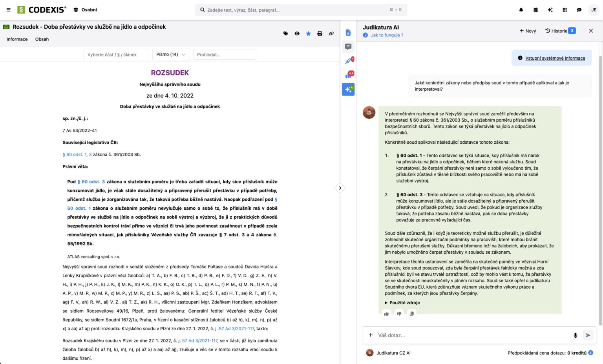The image size is (603, 364).
Task: Toggle the blue favorite star
Action: point(308,34)
